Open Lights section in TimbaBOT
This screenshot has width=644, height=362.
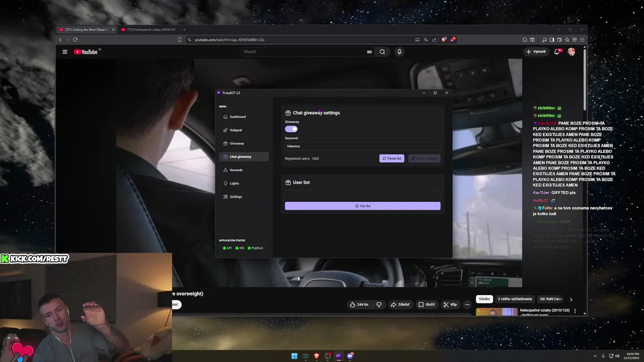point(244,183)
